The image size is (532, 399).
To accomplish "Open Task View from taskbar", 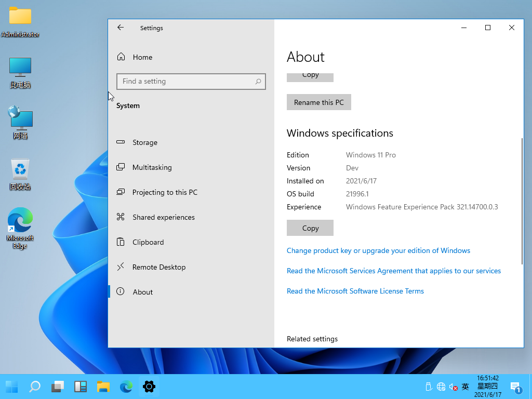I will tap(58, 387).
